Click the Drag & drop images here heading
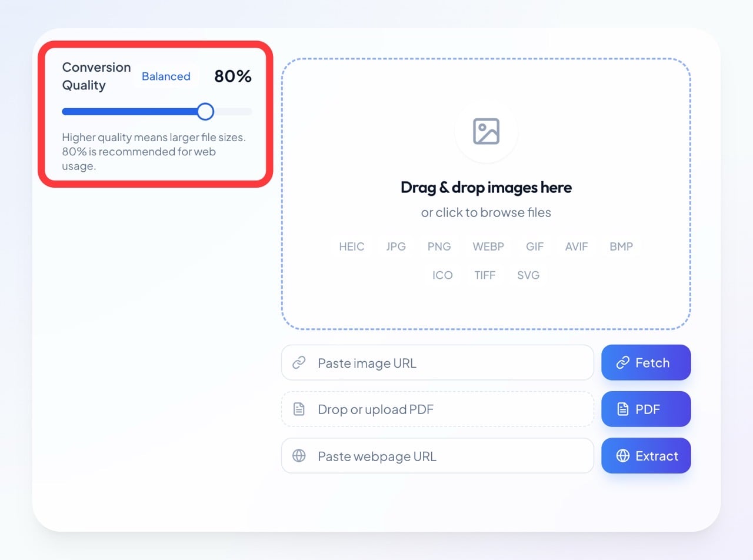Screen dimensions: 753x560 click(x=486, y=187)
